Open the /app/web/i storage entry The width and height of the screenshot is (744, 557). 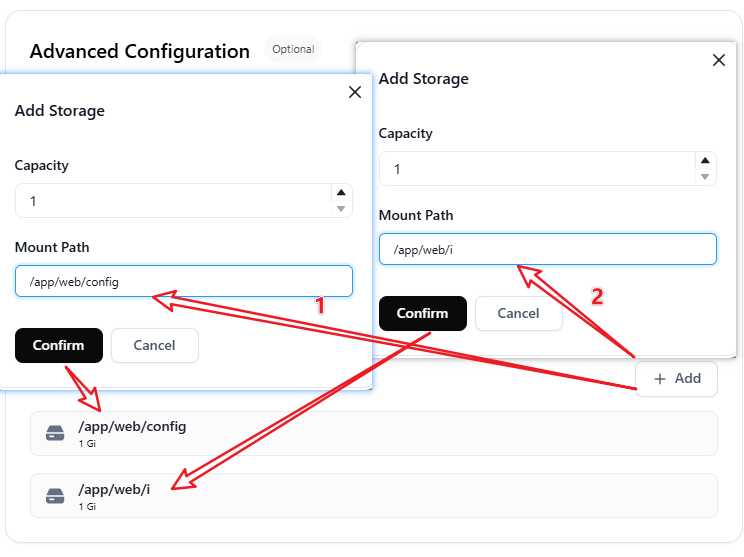[x=374, y=496]
